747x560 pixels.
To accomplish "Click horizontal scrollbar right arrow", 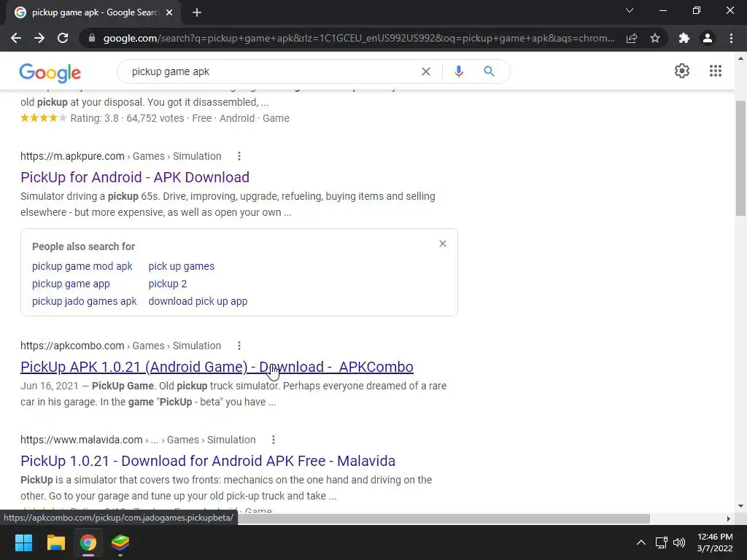I will click(x=728, y=518).
